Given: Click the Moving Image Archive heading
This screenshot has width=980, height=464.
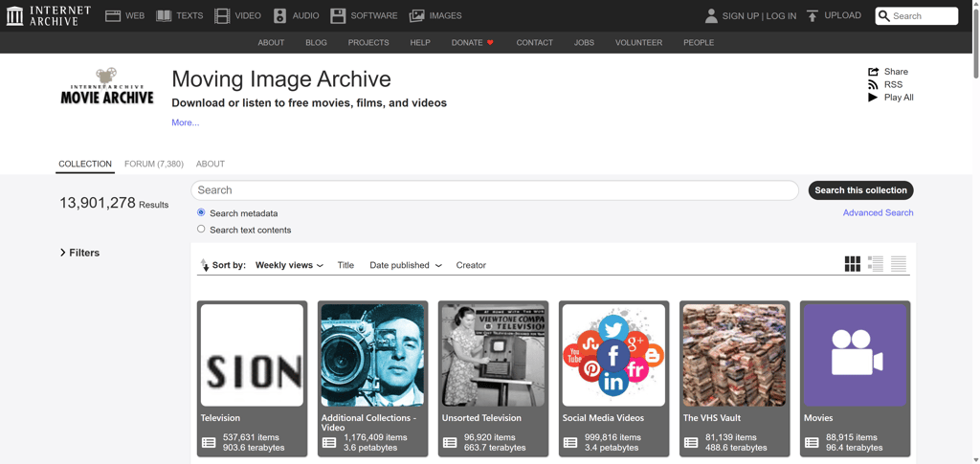Looking at the screenshot, I should [281, 79].
